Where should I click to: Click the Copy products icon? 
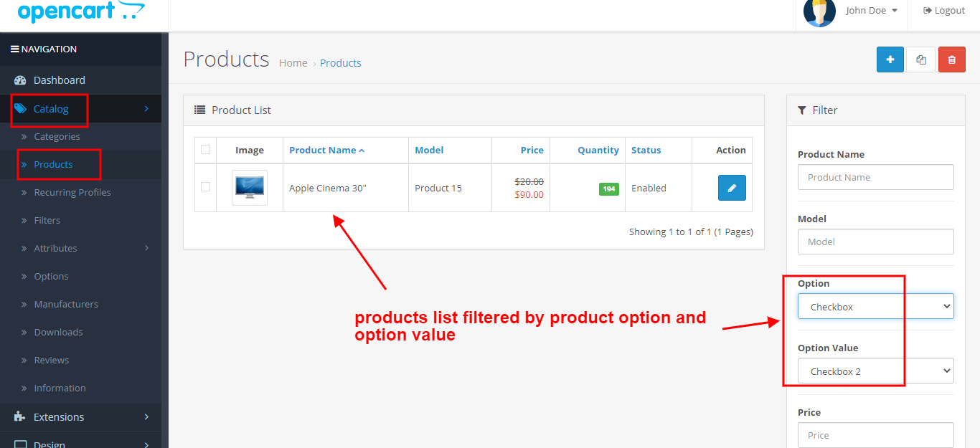coord(920,59)
